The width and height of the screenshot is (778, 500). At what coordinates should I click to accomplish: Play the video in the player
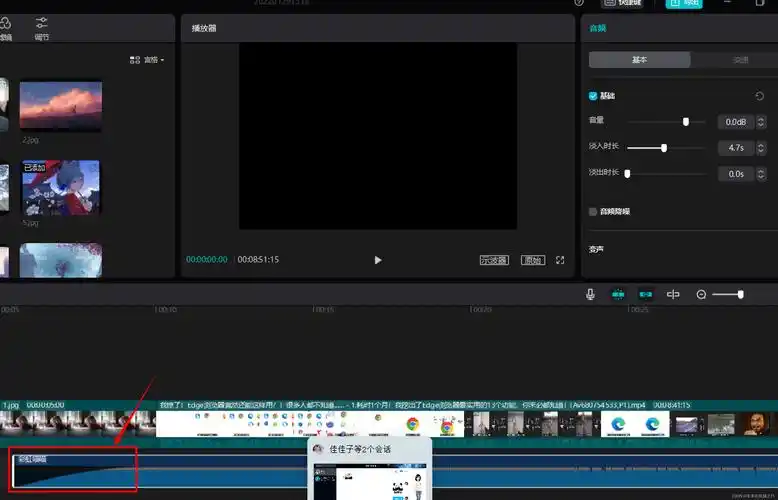click(x=378, y=260)
